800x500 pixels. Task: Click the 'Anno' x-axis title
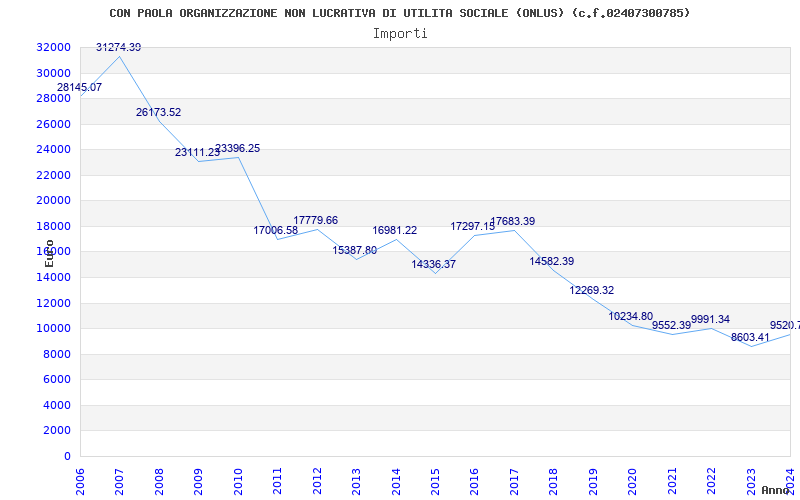[x=776, y=490]
